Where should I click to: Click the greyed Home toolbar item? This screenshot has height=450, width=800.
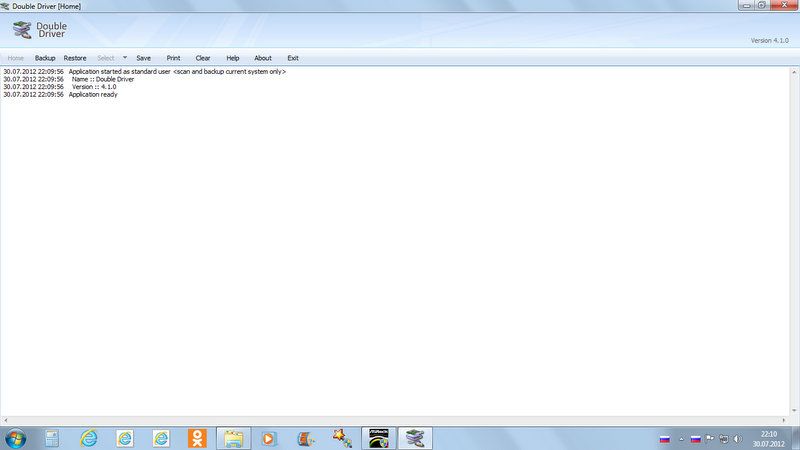[x=16, y=58]
